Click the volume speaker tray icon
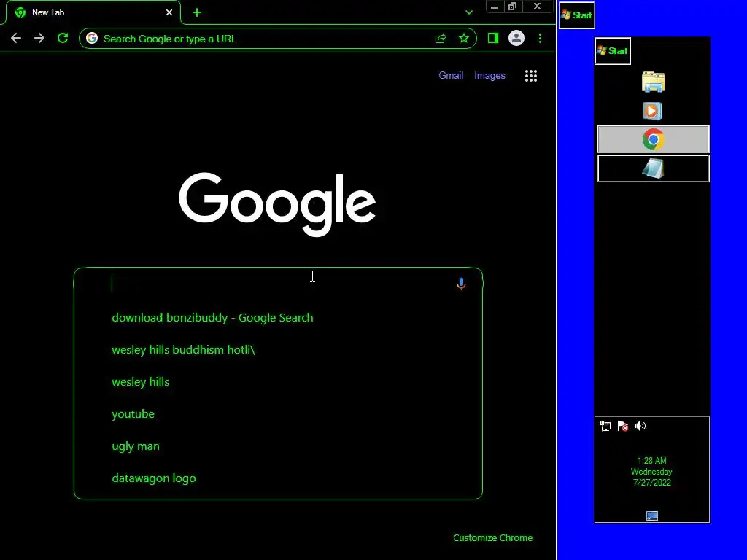The width and height of the screenshot is (747, 560). pyautogui.click(x=640, y=426)
